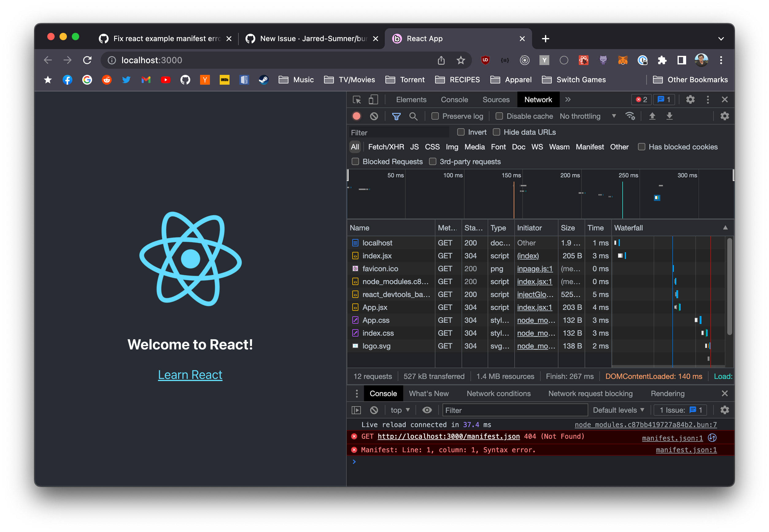Create a live expression with the eye icon
Screen dimensions: 769x532
coord(427,410)
